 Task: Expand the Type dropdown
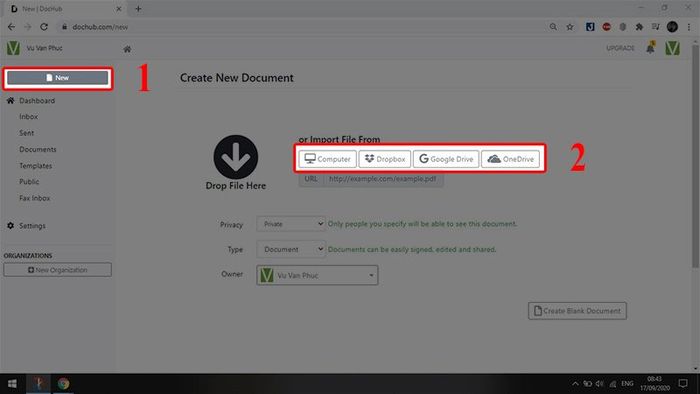[x=291, y=249]
